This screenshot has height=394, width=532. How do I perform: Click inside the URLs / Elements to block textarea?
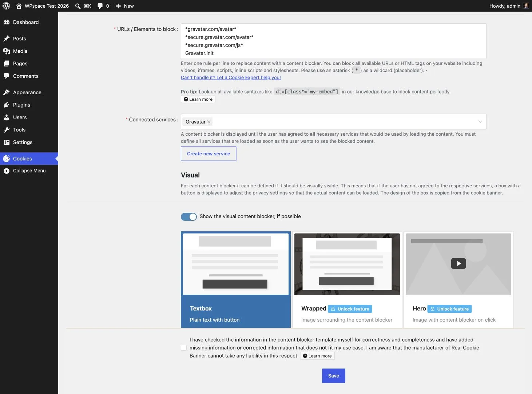(333, 41)
